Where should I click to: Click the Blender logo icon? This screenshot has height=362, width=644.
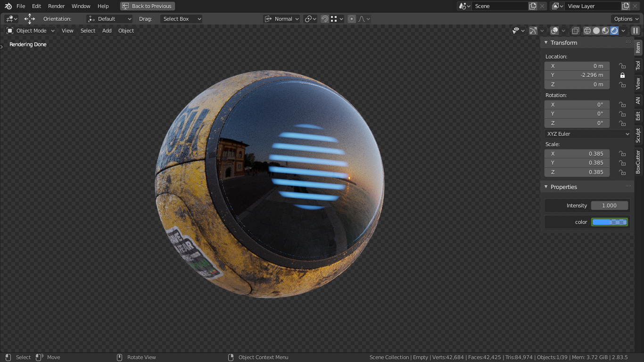point(8,6)
